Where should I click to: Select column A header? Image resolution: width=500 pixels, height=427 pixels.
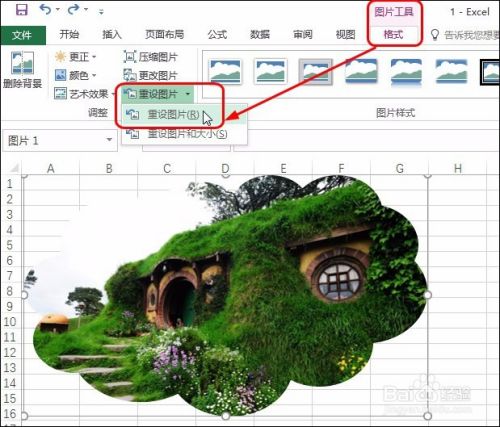(x=51, y=168)
